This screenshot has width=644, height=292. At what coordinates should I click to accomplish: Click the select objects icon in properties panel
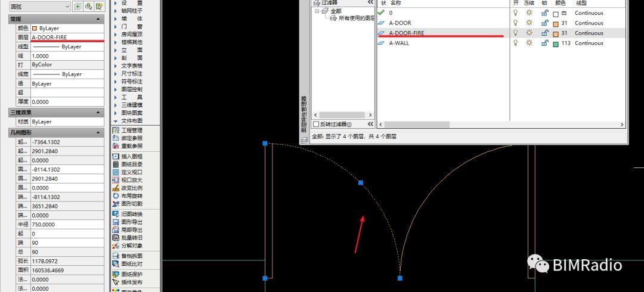coord(88,6)
